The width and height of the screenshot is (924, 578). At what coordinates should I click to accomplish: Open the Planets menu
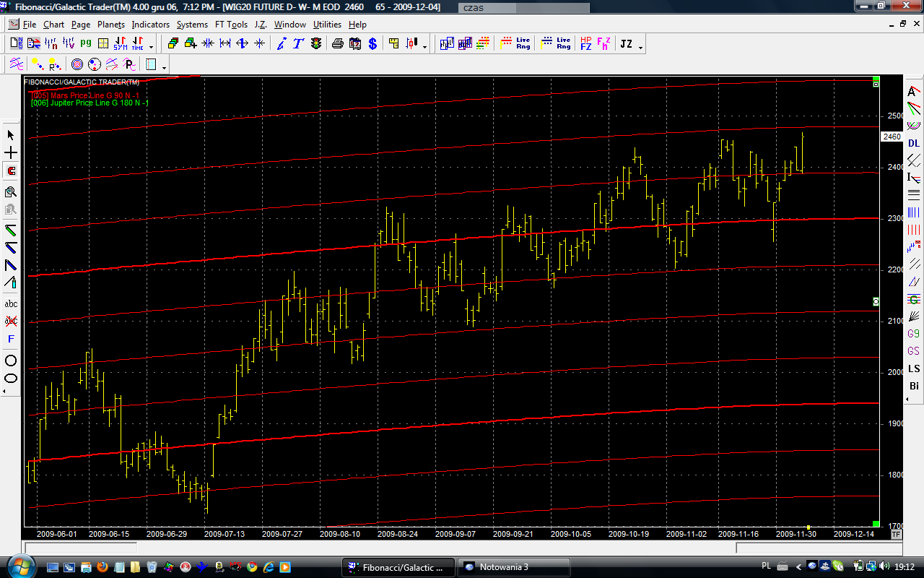(x=110, y=25)
